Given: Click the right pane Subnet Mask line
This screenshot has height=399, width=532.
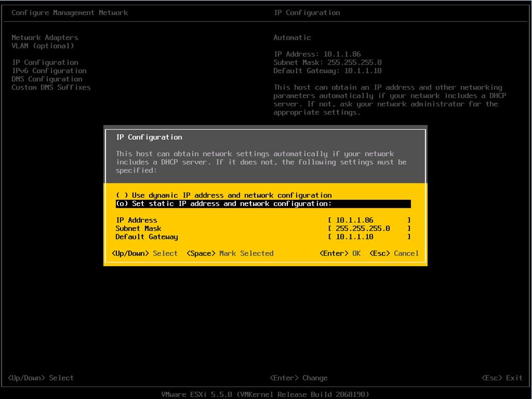Looking at the screenshot, I should click(x=328, y=63).
